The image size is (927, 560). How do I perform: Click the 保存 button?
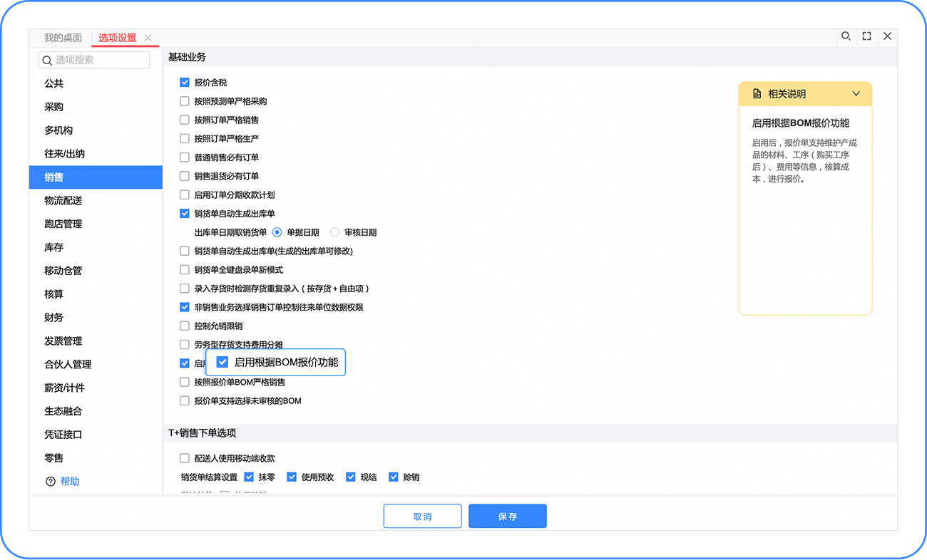point(507,517)
